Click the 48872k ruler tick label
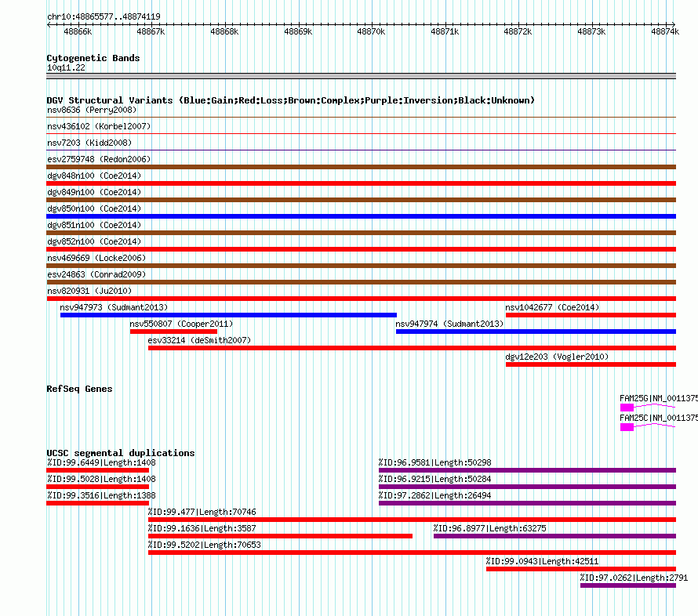 tap(518, 31)
